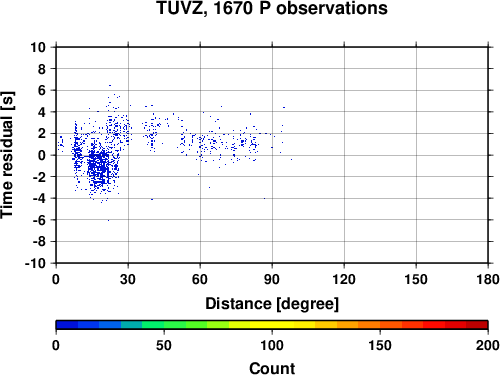The image size is (500, 375).
Task: Click the 'Time residual [s]' axis label
Action: pyautogui.click(x=7, y=155)
